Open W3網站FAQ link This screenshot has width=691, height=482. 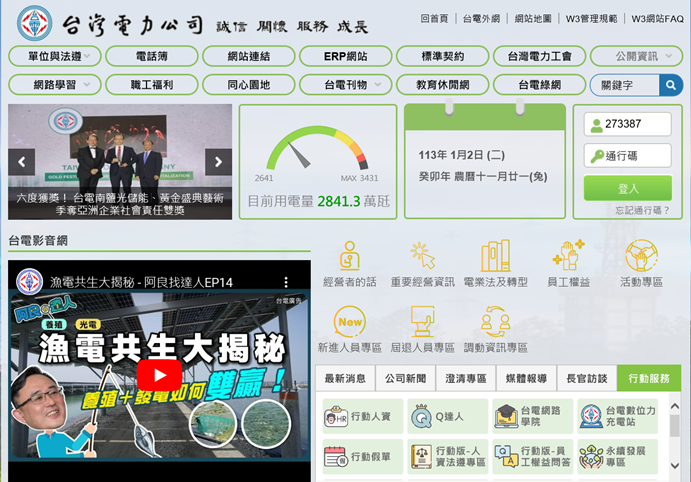[657, 19]
